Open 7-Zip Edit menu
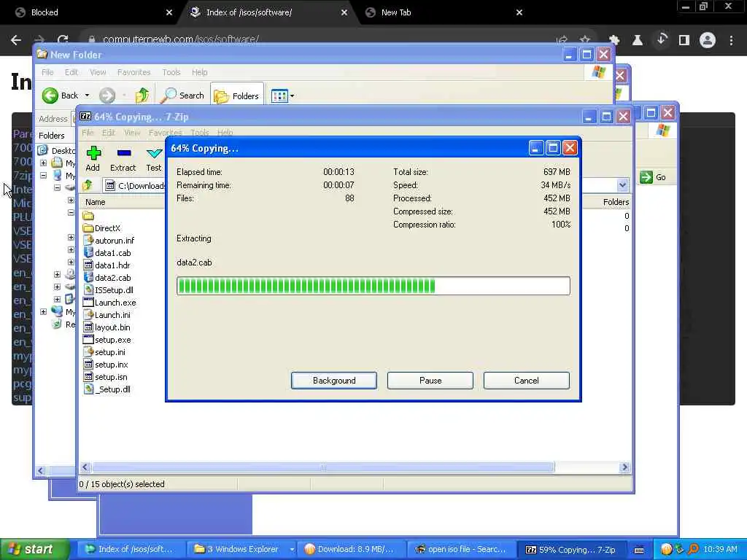 point(109,133)
